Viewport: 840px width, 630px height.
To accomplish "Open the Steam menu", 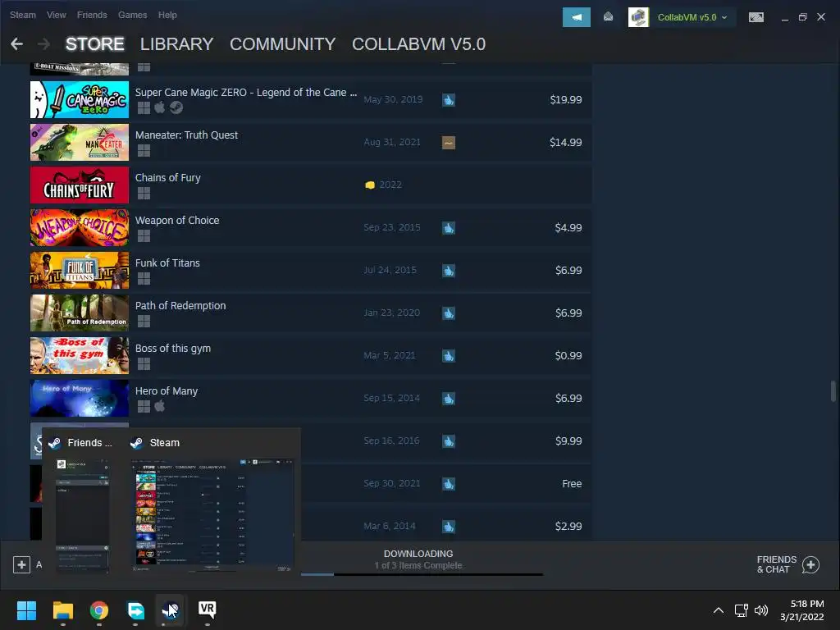I will (22, 15).
